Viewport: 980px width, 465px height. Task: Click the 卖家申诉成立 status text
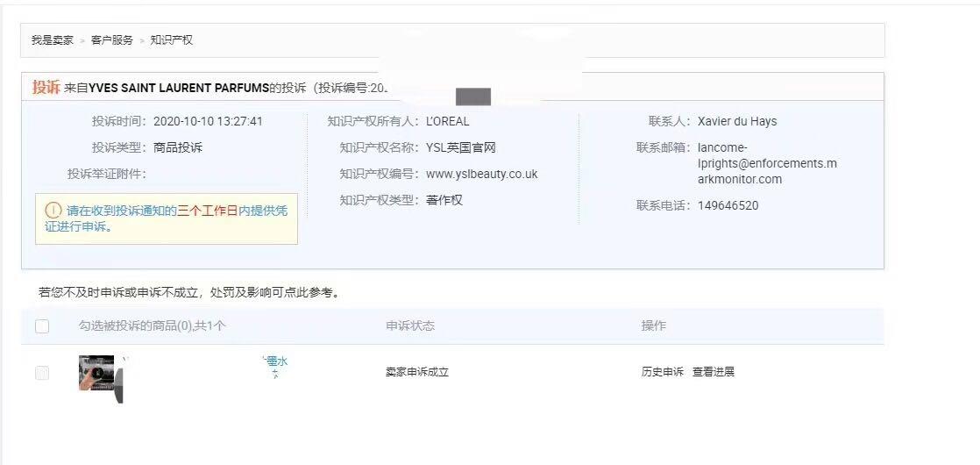tap(416, 372)
